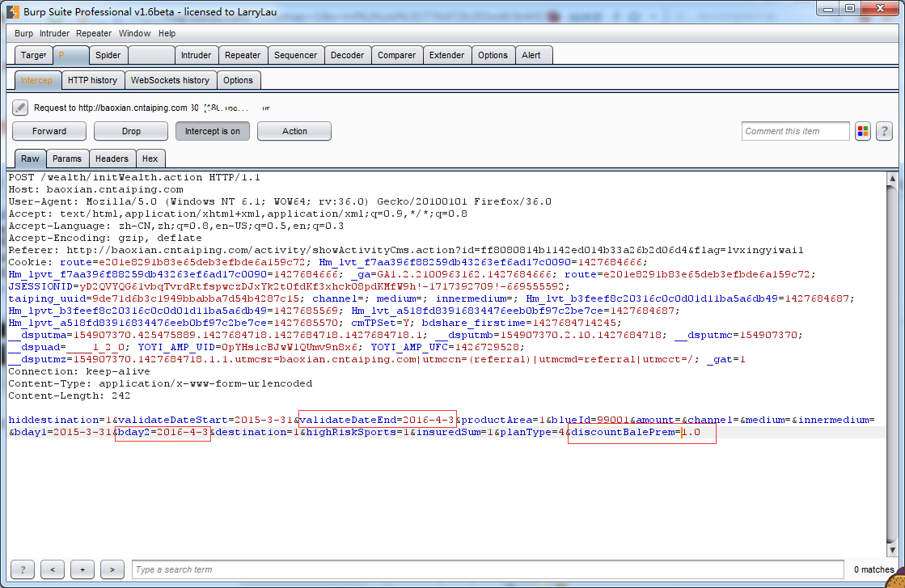
Task: Select the Headers view tab
Action: coord(112,159)
